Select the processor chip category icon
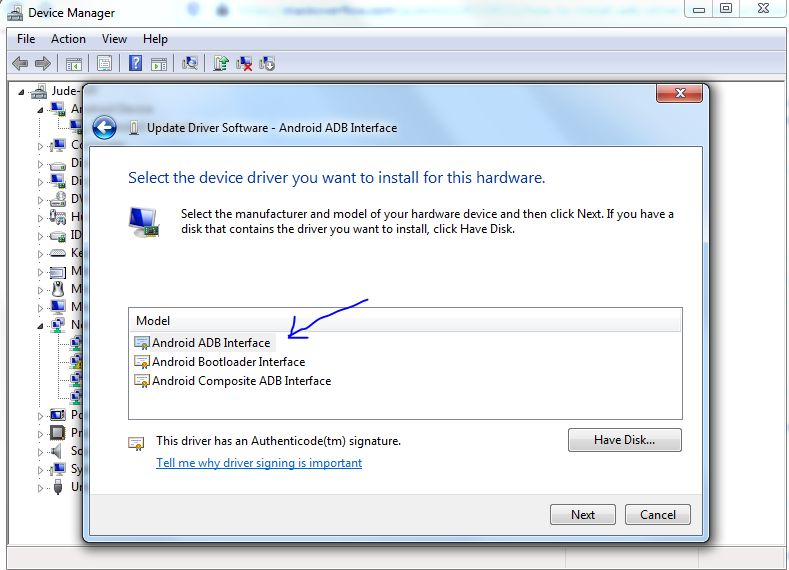The width and height of the screenshot is (789, 570). 58,433
